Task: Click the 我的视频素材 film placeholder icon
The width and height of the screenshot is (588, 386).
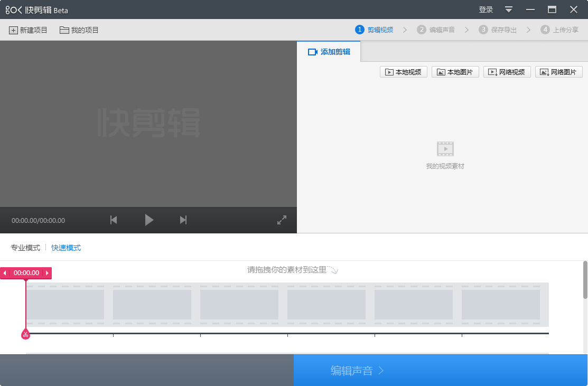Action: click(x=445, y=149)
